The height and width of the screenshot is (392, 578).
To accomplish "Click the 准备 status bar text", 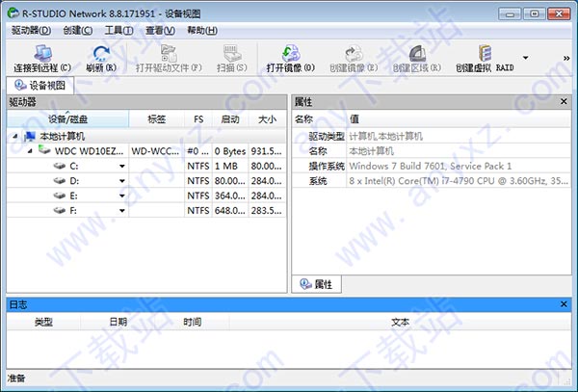I will point(16,378).
